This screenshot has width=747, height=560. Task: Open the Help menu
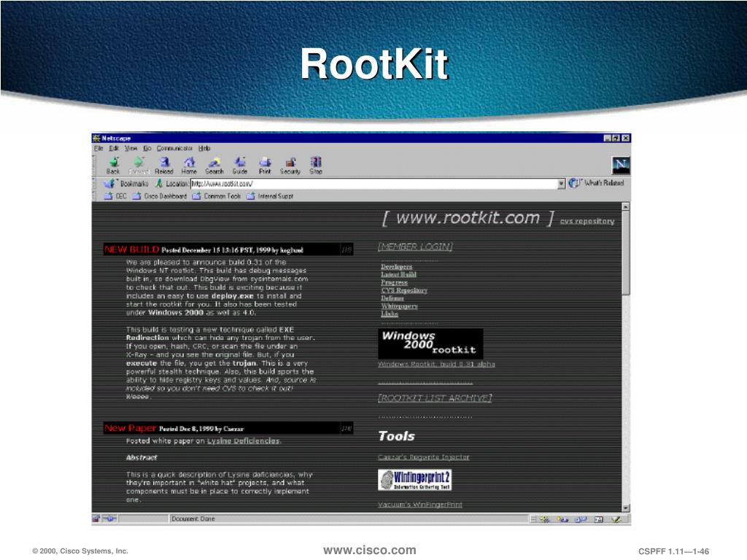(x=204, y=149)
